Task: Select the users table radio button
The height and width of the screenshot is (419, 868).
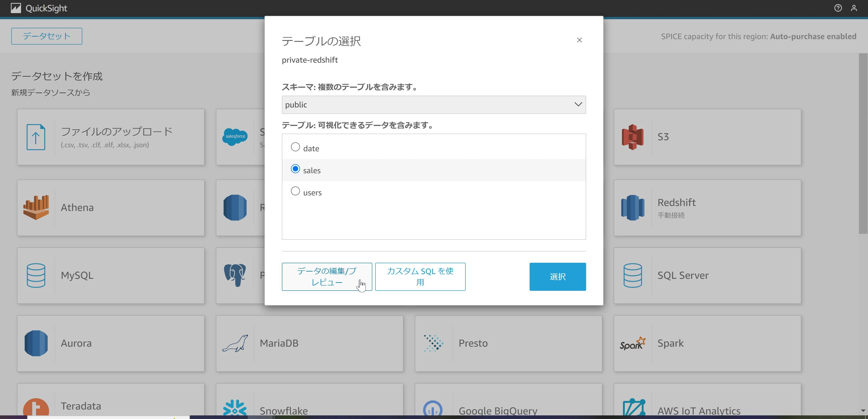Action: pos(295,191)
